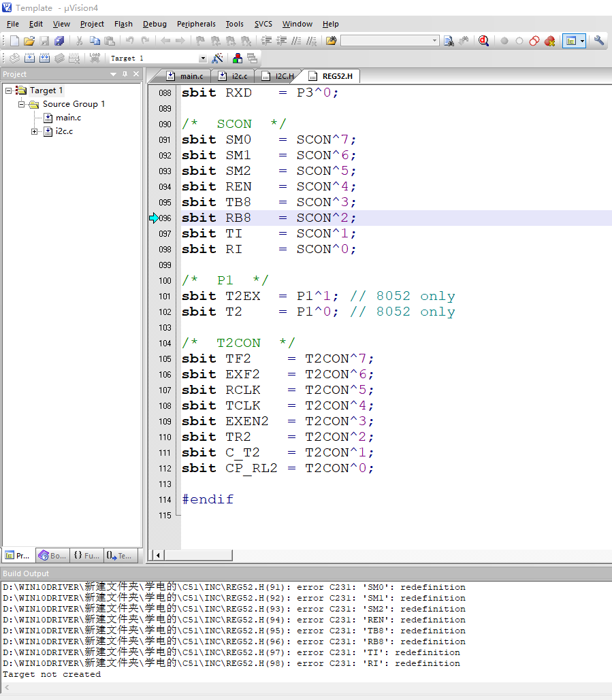Open the window layout dropdown arrow
The width and height of the screenshot is (612, 700).
coord(582,41)
